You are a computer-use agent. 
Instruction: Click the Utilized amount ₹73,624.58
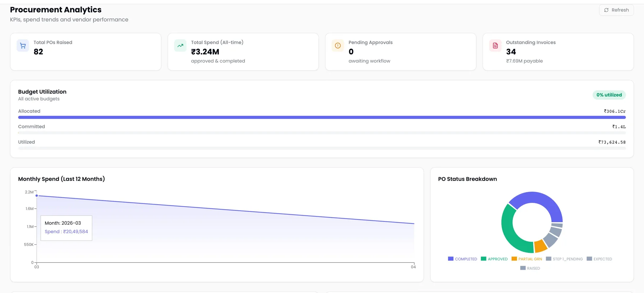click(612, 142)
